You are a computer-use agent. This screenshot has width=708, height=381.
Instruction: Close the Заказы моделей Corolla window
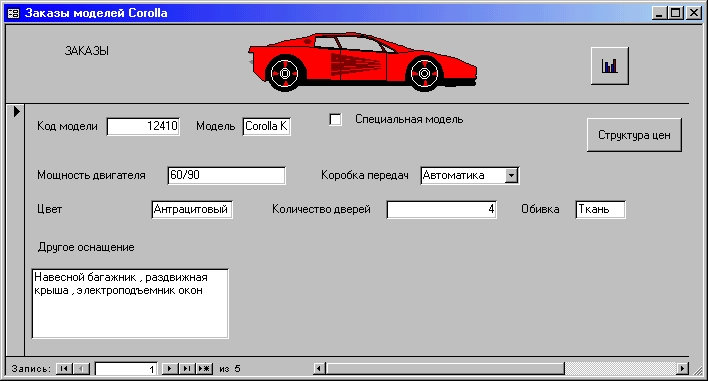tap(694, 13)
